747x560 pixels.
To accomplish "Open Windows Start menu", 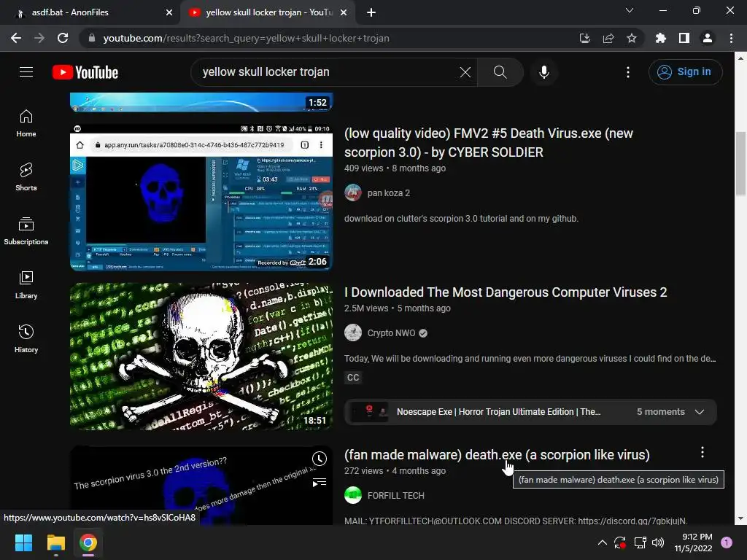I will pyautogui.click(x=23, y=542).
